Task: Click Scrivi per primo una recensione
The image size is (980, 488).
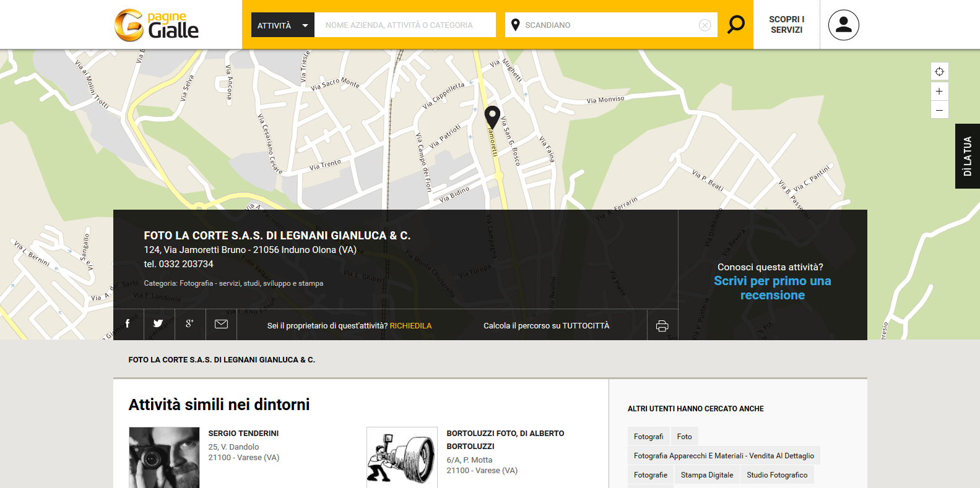Action: pyautogui.click(x=772, y=288)
